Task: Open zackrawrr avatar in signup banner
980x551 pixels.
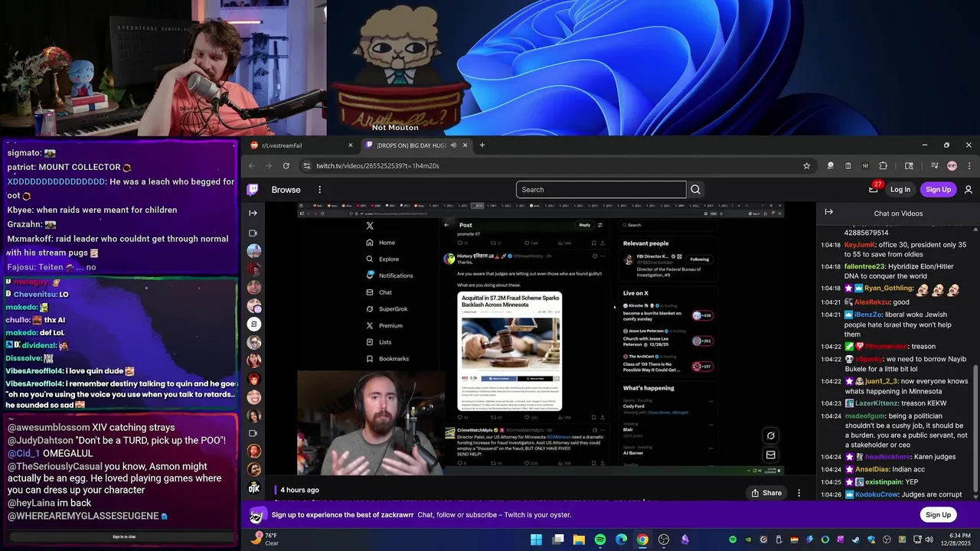Action: [x=258, y=515]
